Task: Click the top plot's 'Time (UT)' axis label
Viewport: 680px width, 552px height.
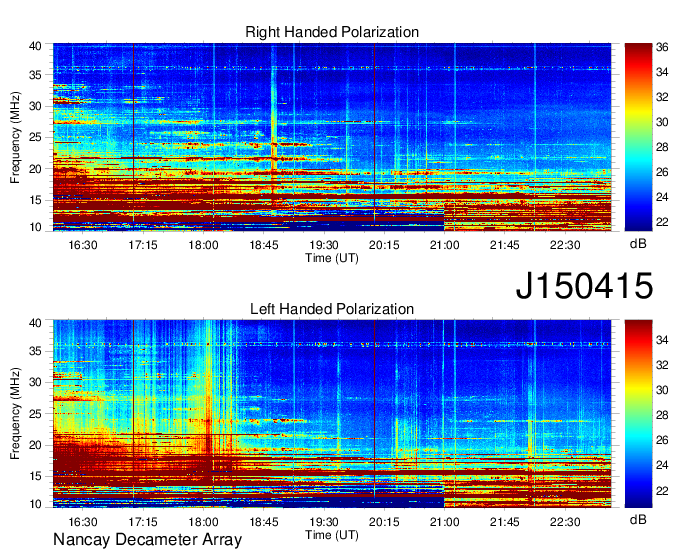Action: point(332,258)
